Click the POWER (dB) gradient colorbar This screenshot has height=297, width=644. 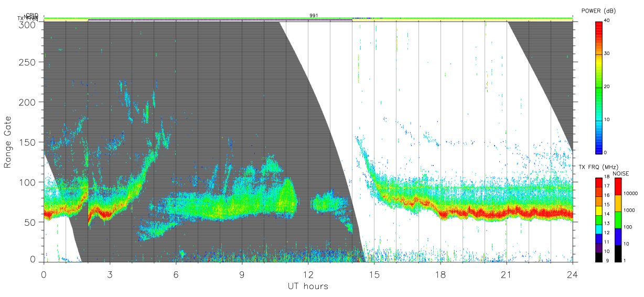point(598,87)
